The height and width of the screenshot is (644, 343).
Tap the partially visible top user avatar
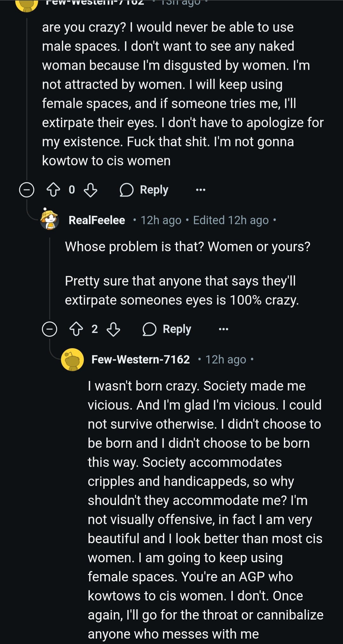point(27,5)
